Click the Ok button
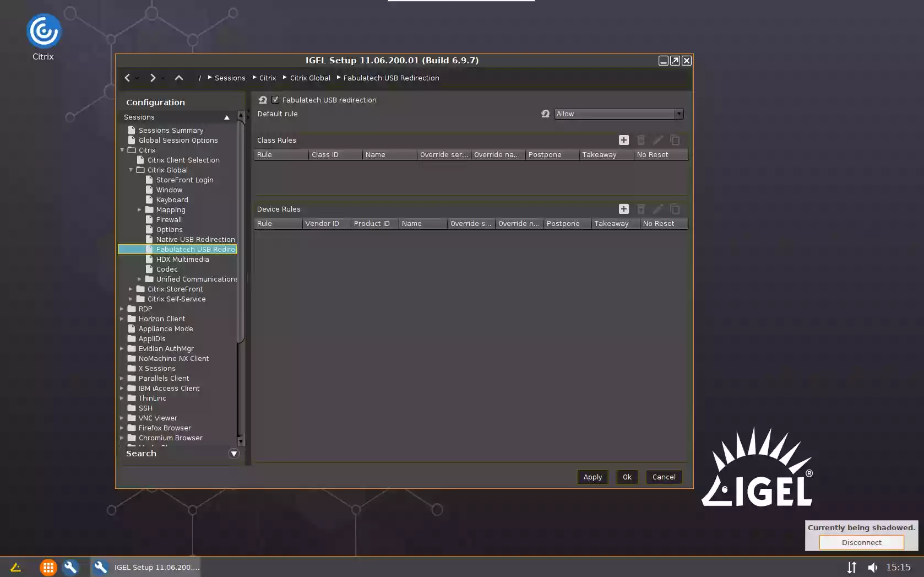 [627, 477]
